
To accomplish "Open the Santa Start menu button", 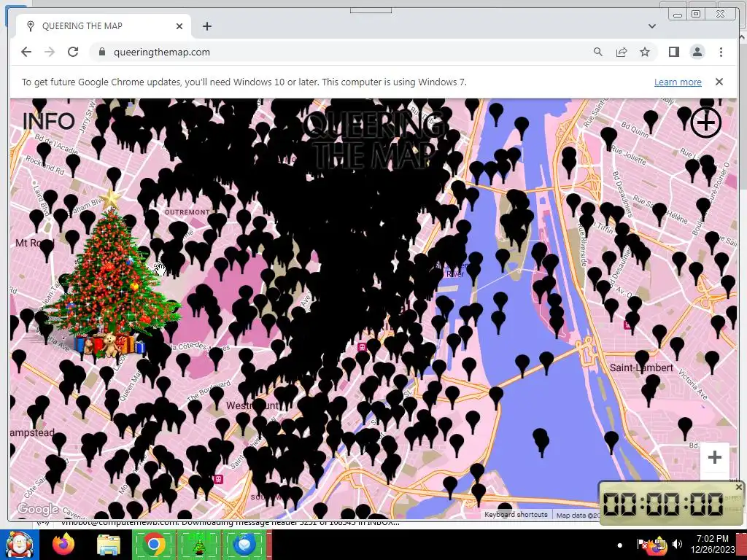I will click(x=19, y=545).
